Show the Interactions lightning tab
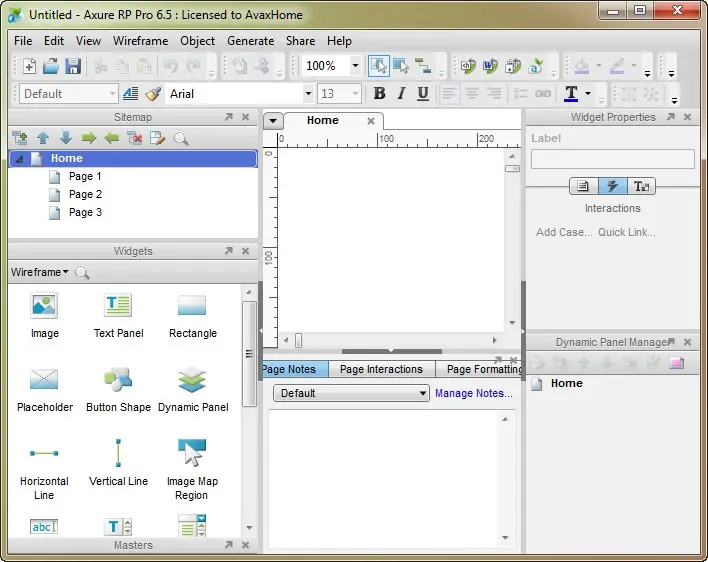The width and height of the screenshot is (708, 562). (612, 186)
